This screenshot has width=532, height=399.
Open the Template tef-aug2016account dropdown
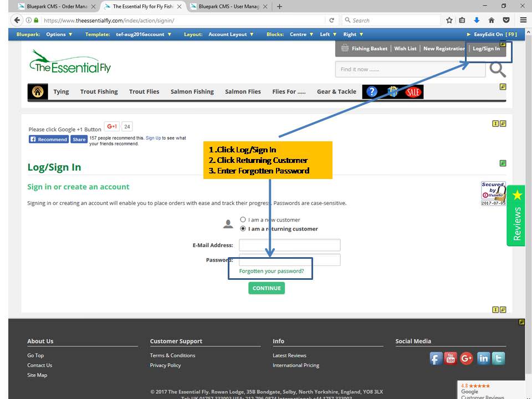tap(144, 34)
